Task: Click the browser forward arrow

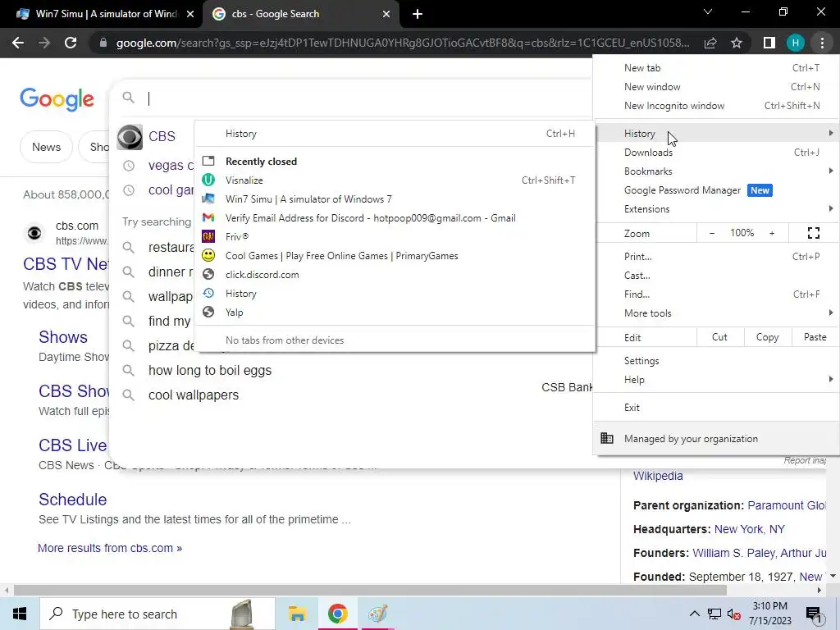Action: [x=44, y=43]
